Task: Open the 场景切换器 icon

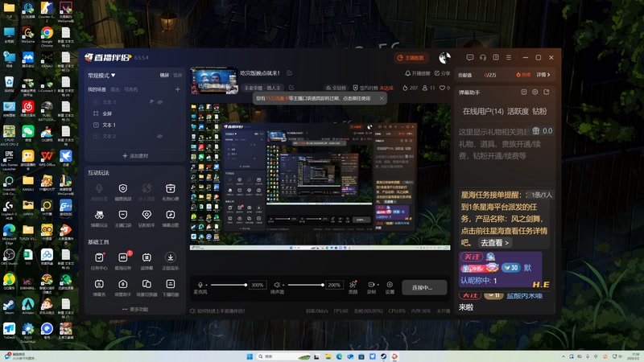Action: [x=147, y=284]
